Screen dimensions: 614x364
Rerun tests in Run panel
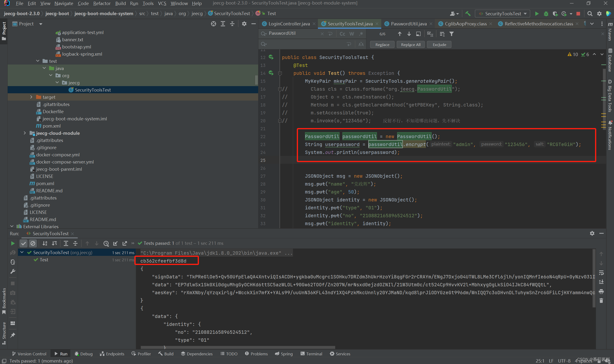pos(13,243)
